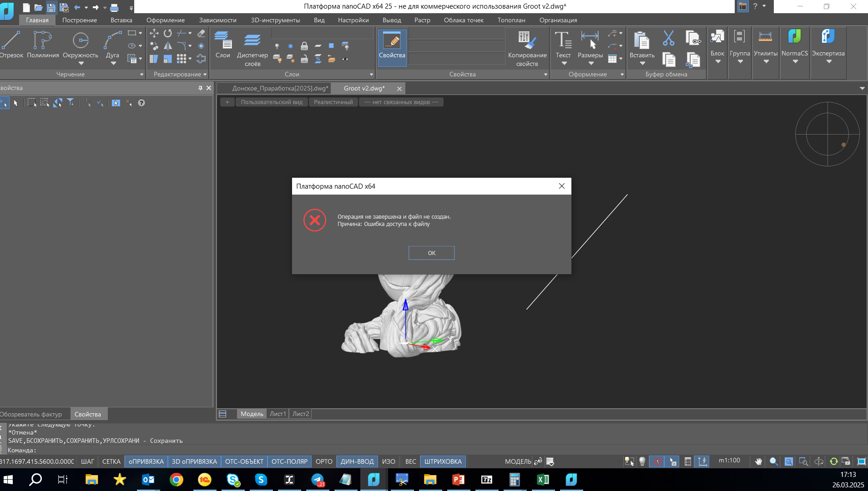This screenshot has height=491, width=868.
Task: Select the Полилиния (polyline) tool
Action: click(43, 45)
